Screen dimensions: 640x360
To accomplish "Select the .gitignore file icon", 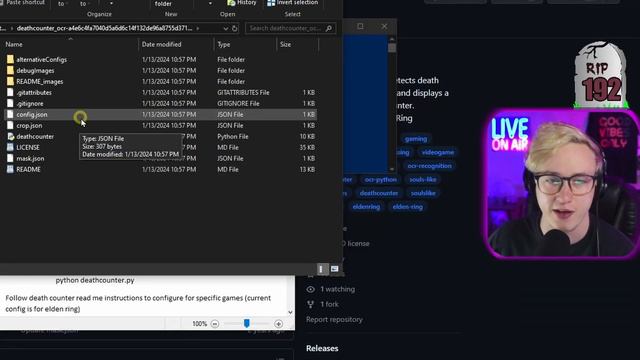I will click(10, 104).
